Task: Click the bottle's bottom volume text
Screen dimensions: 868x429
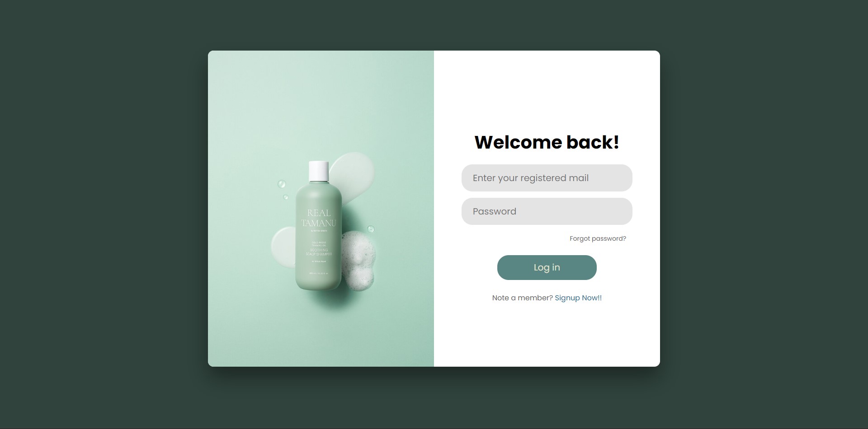Action: point(319,273)
